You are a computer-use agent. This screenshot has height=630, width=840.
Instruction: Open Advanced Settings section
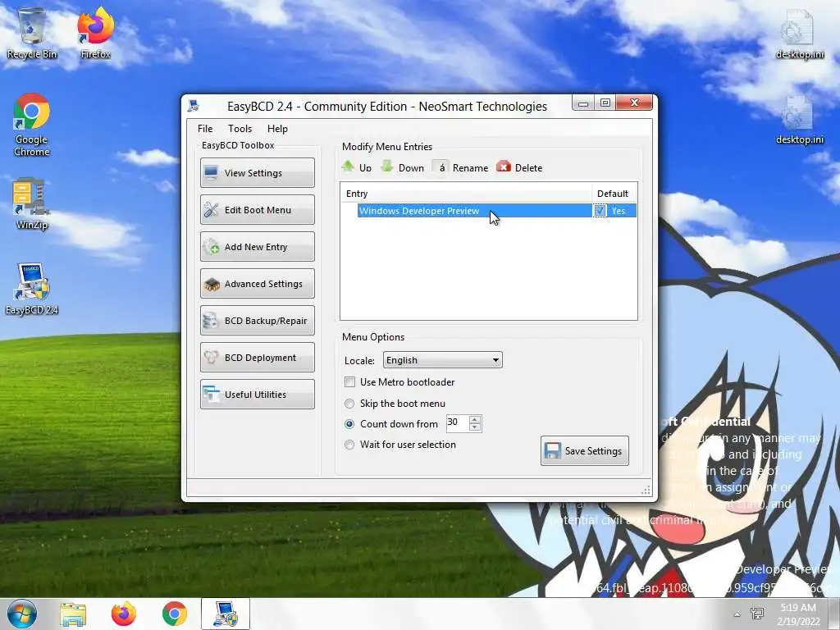pos(257,283)
